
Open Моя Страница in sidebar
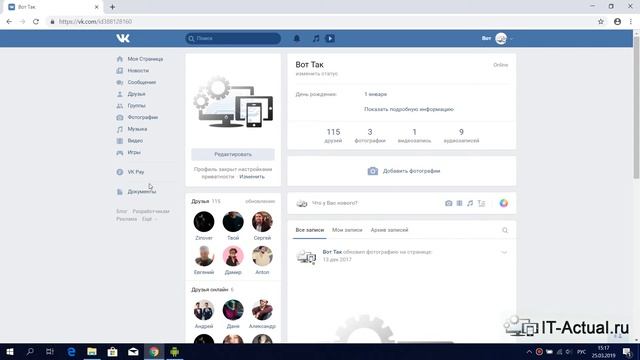tap(140, 59)
